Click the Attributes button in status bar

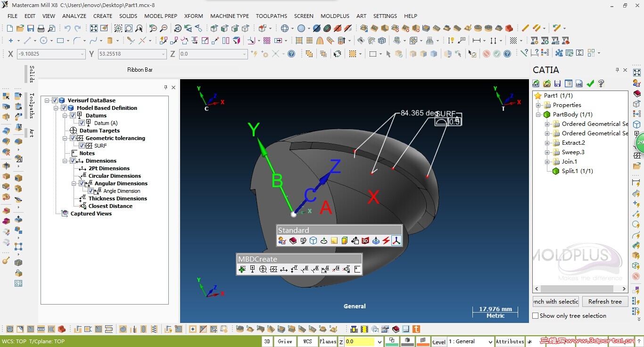510,341
